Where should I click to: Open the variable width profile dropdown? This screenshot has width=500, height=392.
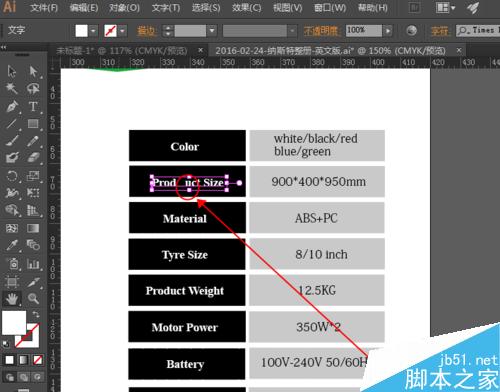click(292, 31)
